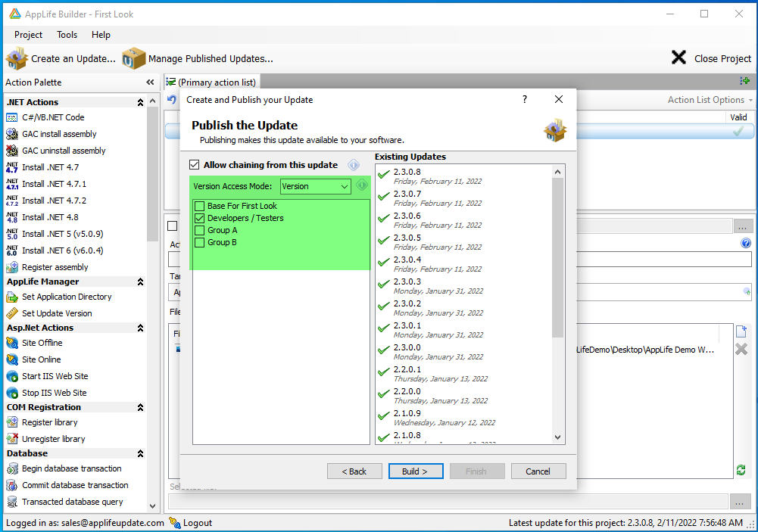Viewport: 758px width, 532px height.
Task: Click the Begin database transaction icon
Action: pyautogui.click(x=12, y=468)
